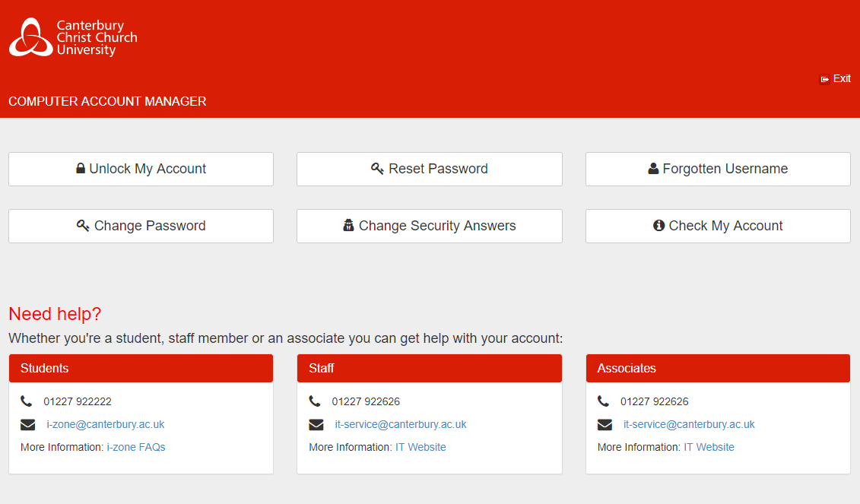Open IT Website link under Staff
The image size is (860, 504).
420,447
